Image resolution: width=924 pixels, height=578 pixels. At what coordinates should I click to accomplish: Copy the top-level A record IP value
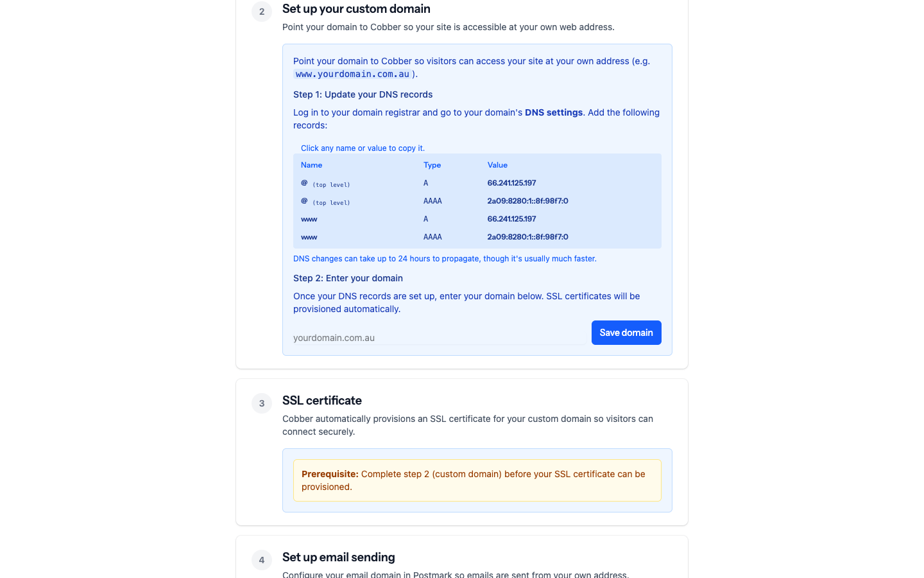coord(511,183)
